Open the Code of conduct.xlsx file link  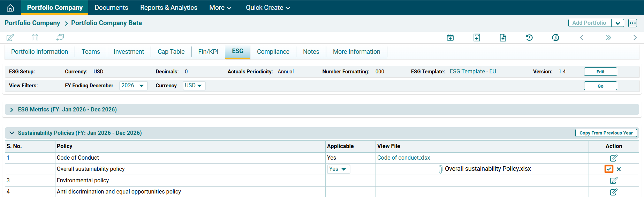click(x=403, y=158)
